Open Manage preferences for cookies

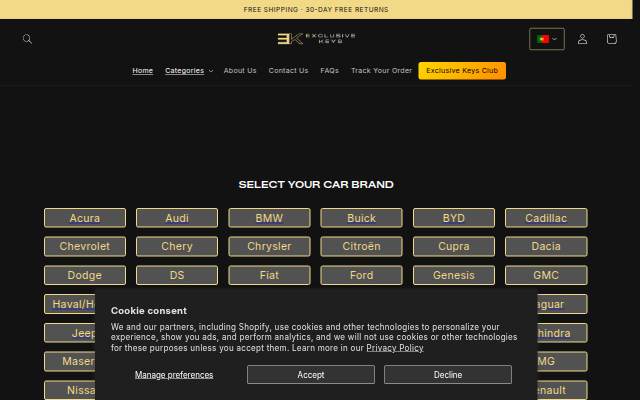tap(174, 375)
